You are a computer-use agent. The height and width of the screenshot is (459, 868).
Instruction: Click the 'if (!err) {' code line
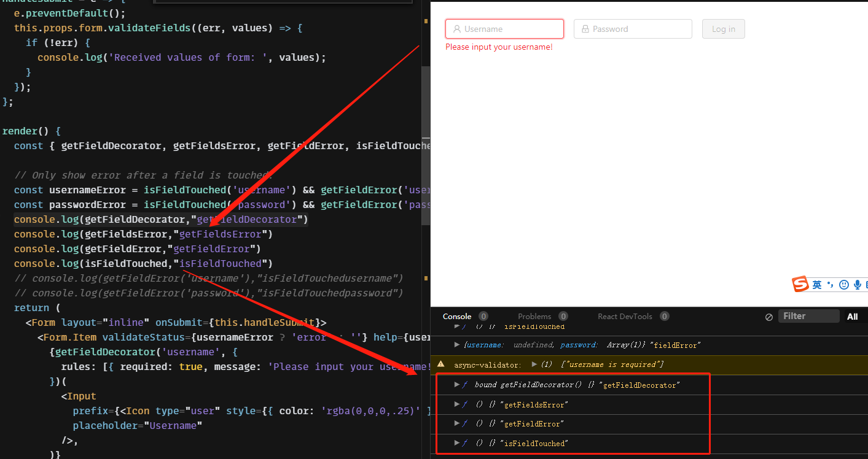pyautogui.click(x=58, y=42)
